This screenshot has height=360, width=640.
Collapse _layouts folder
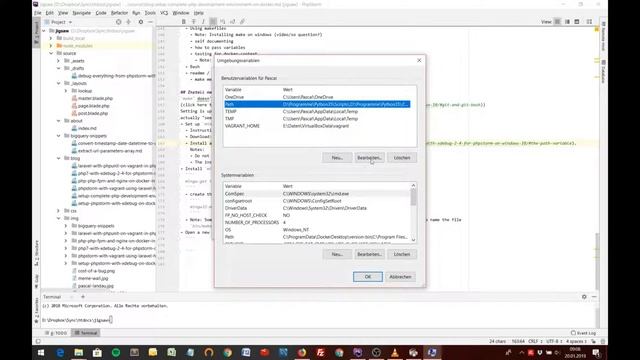click(58, 83)
